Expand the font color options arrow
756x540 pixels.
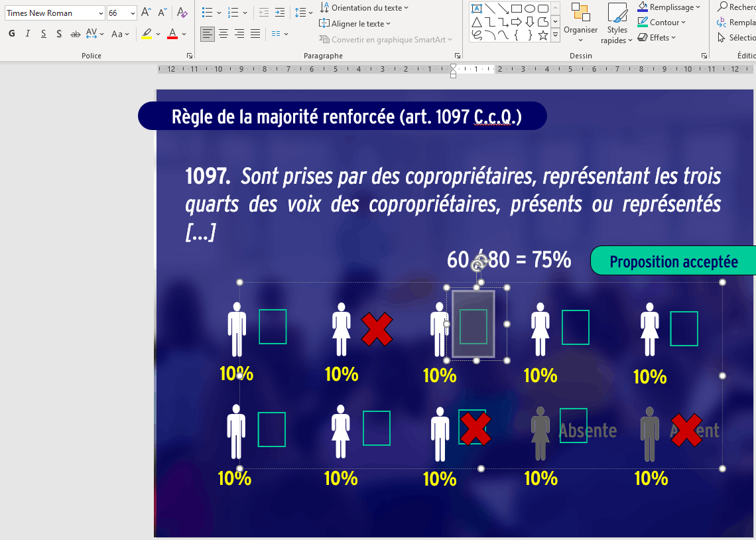point(184,34)
